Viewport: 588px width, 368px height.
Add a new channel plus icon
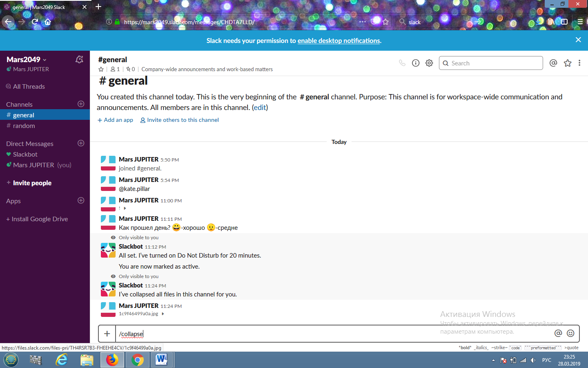tap(81, 104)
